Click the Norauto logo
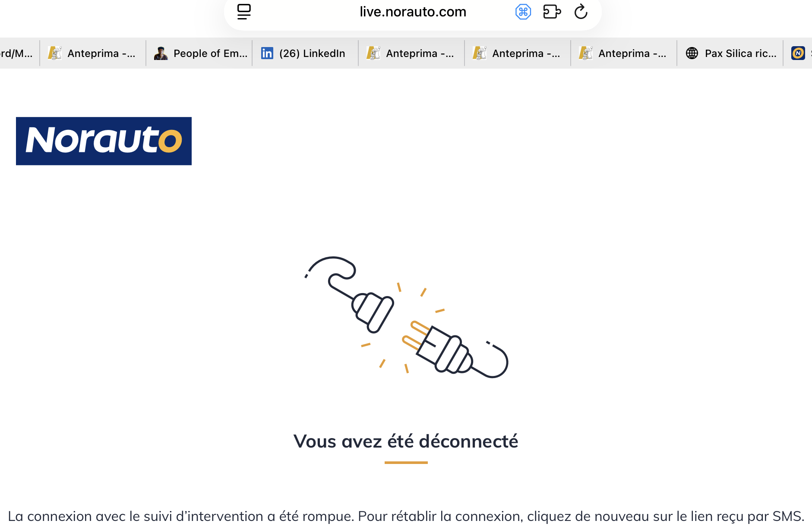The image size is (812, 530). [x=104, y=141]
